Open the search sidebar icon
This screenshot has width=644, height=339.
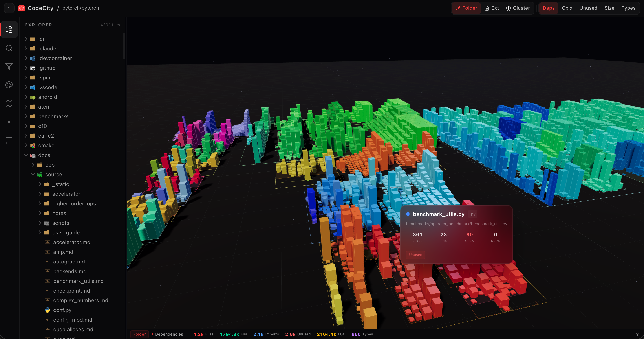(9, 48)
